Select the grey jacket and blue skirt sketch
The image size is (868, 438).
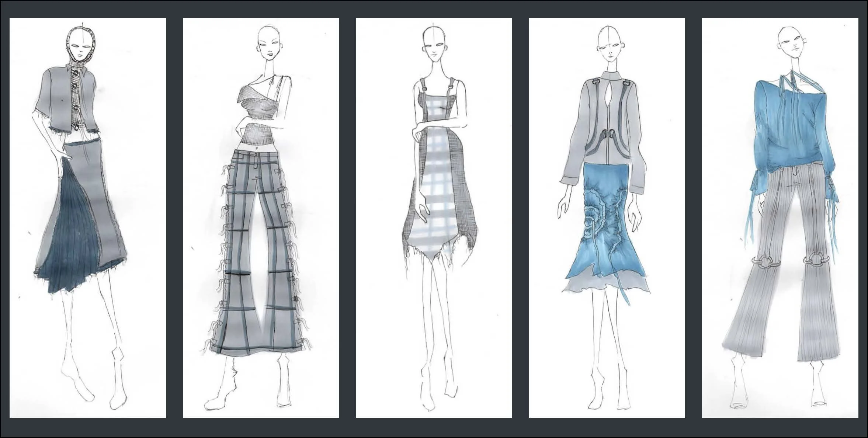(x=607, y=218)
